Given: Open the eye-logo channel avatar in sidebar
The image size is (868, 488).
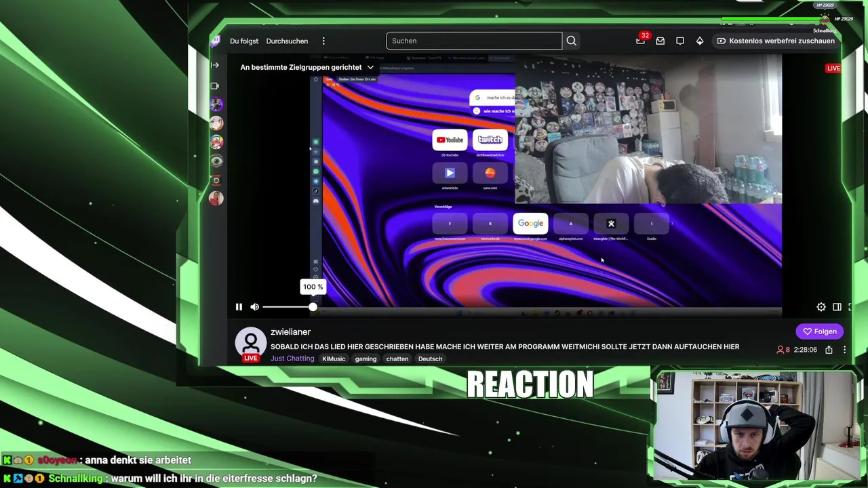Looking at the screenshot, I should point(216,161).
